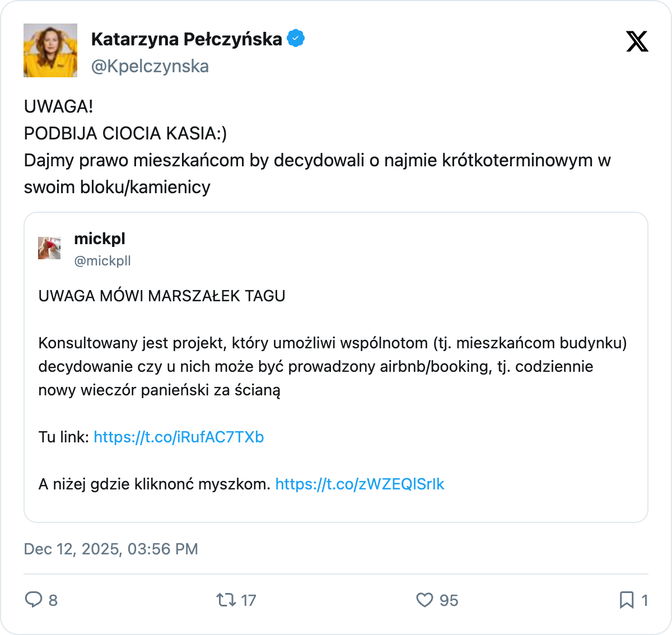Open mickpl's small avatar image

49,248
